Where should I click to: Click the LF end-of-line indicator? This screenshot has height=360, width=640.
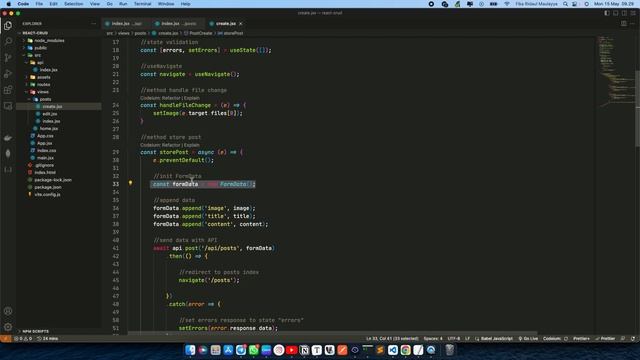pos(467,339)
